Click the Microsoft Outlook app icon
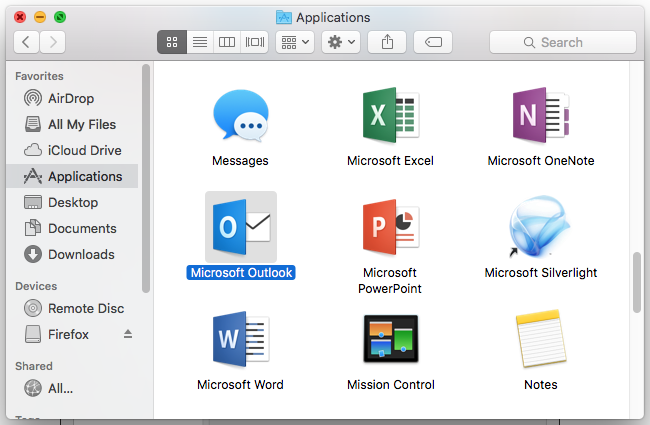This screenshot has width=650, height=425. coord(241,227)
